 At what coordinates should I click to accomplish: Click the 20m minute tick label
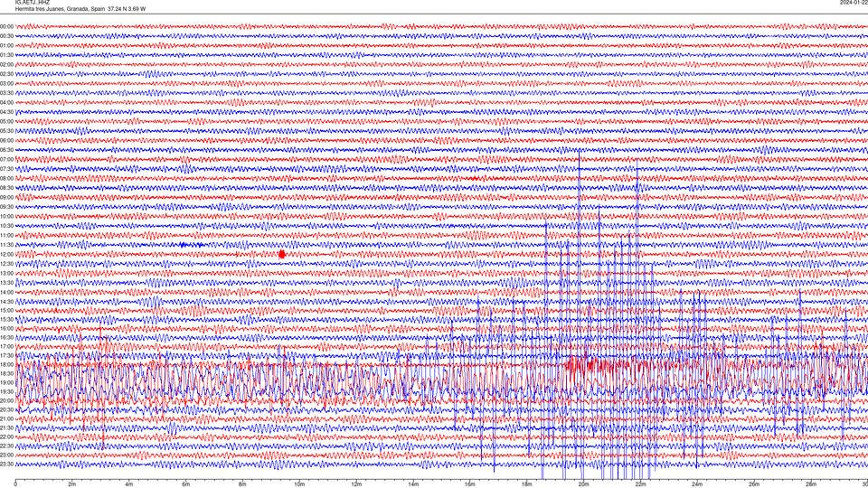click(x=583, y=484)
